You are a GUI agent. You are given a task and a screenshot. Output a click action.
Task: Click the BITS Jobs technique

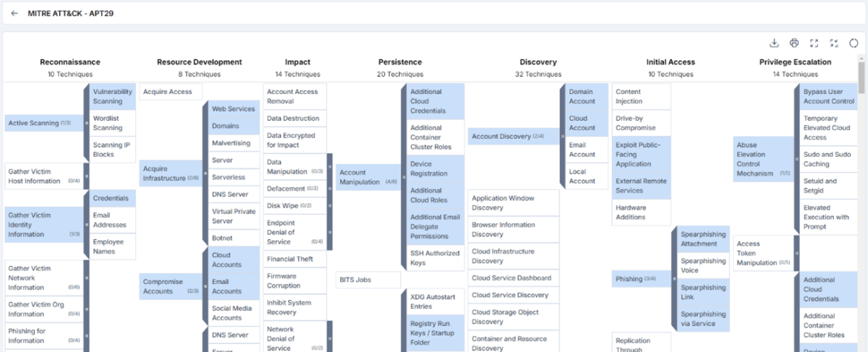tap(367, 280)
